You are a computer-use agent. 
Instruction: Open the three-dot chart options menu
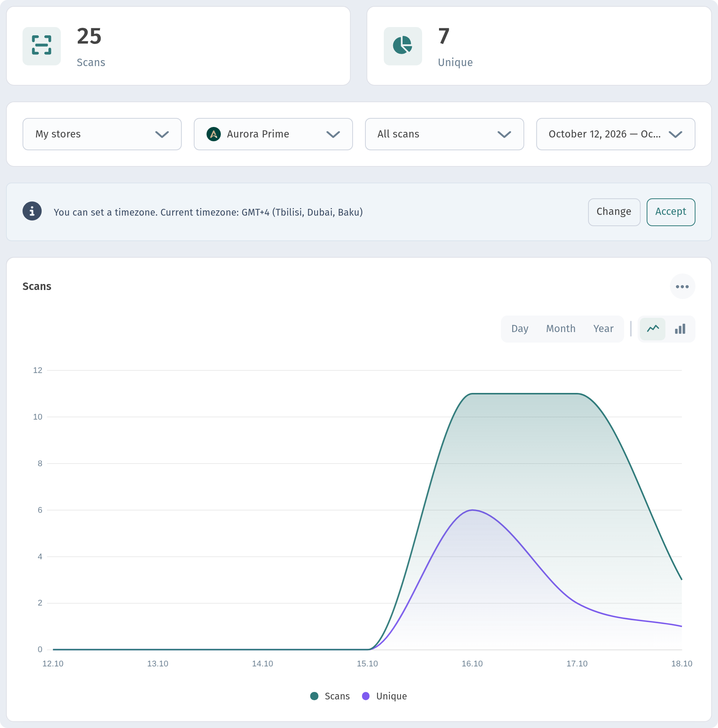[682, 286]
